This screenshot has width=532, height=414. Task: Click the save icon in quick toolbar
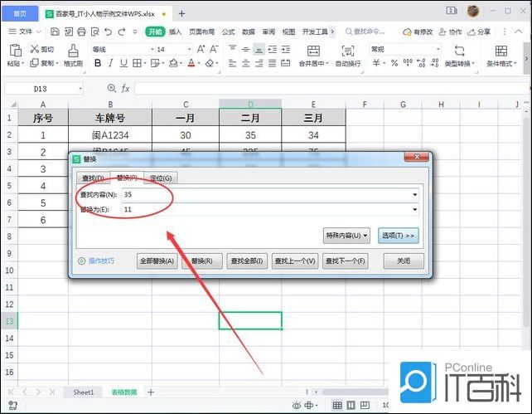click(x=55, y=32)
